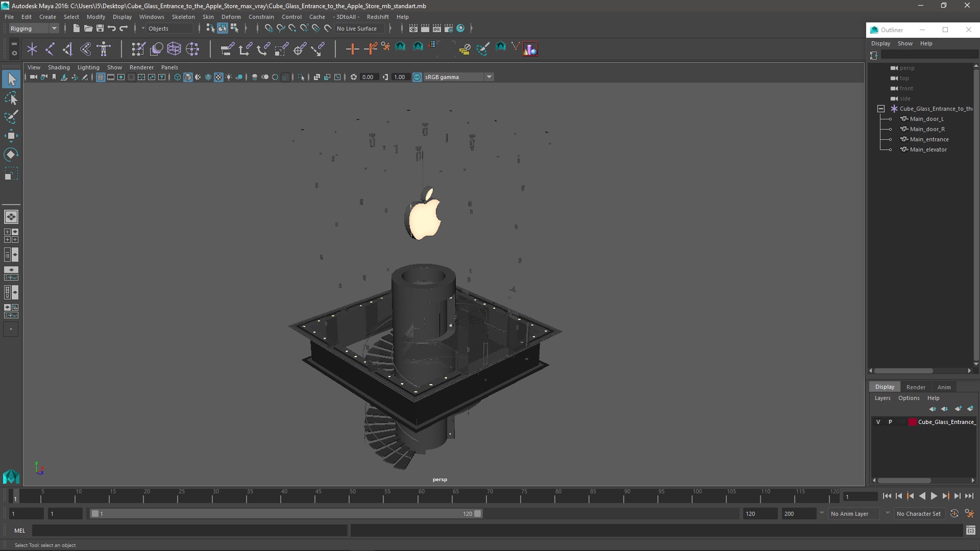Click the Create Locator shelf icon

(32, 49)
